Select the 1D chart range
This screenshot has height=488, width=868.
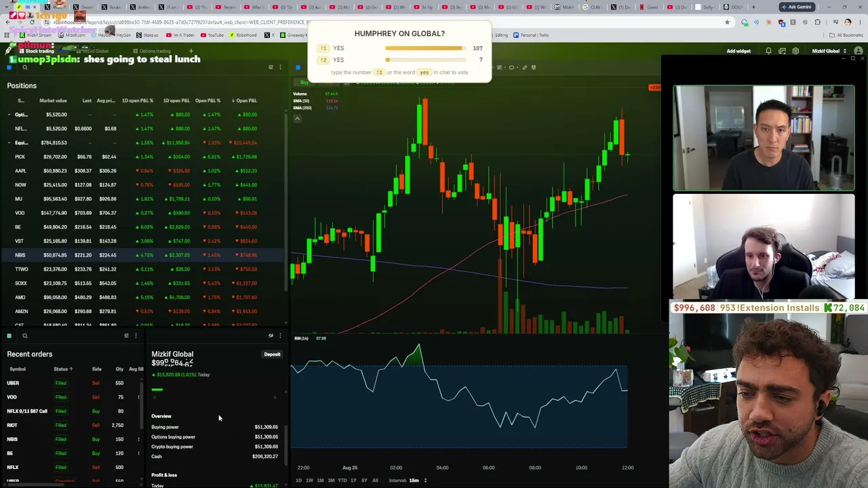298,481
